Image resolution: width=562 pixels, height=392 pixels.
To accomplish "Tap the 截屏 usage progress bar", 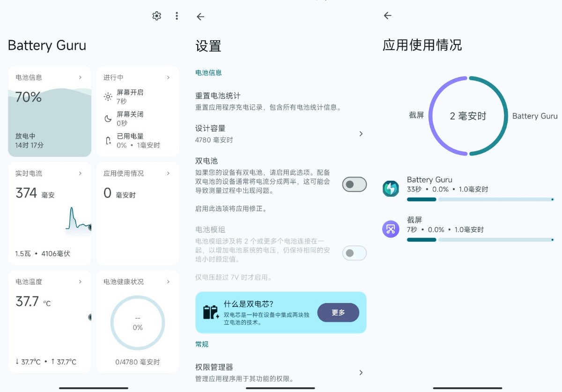I will (480, 240).
